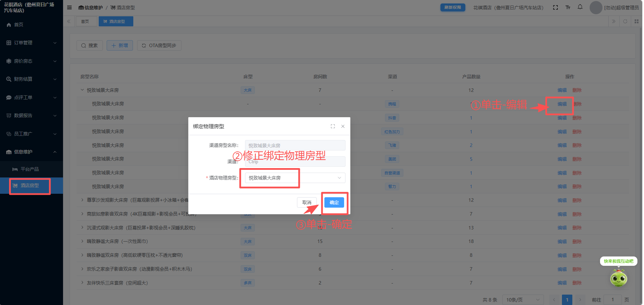Click 删除 in the 友伴快乐三床套房 row

point(577,283)
